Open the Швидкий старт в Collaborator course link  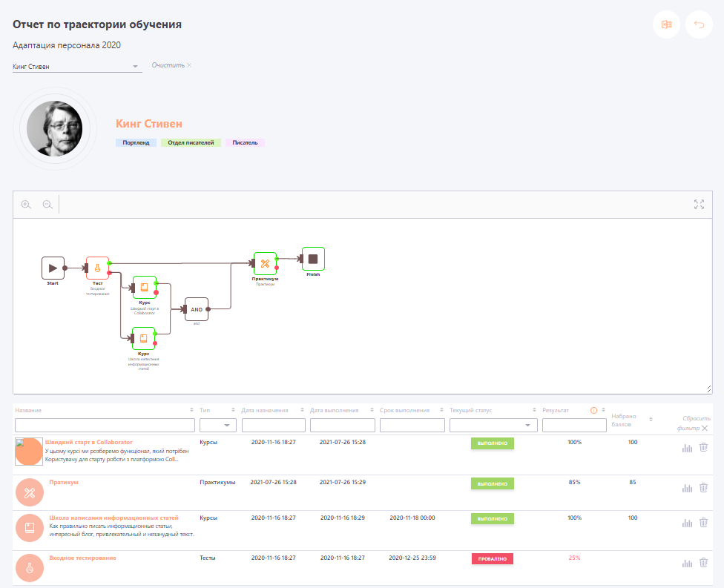coord(88,443)
